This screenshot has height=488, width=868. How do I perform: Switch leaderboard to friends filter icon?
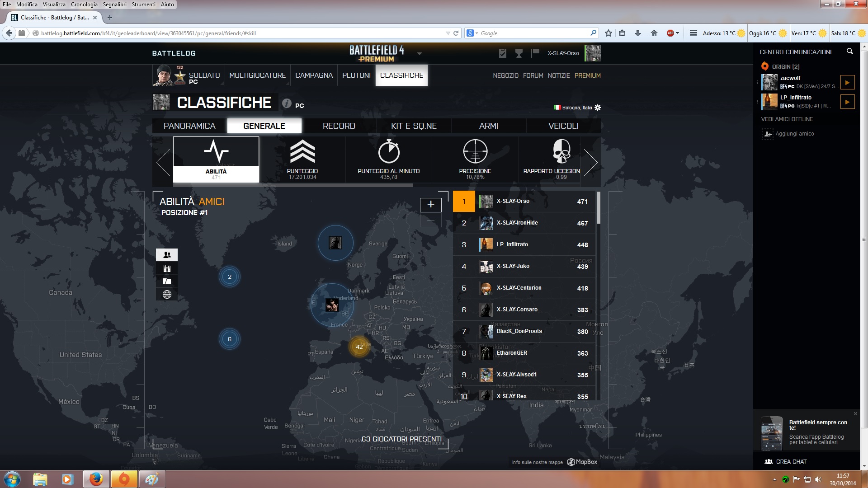click(167, 255)
